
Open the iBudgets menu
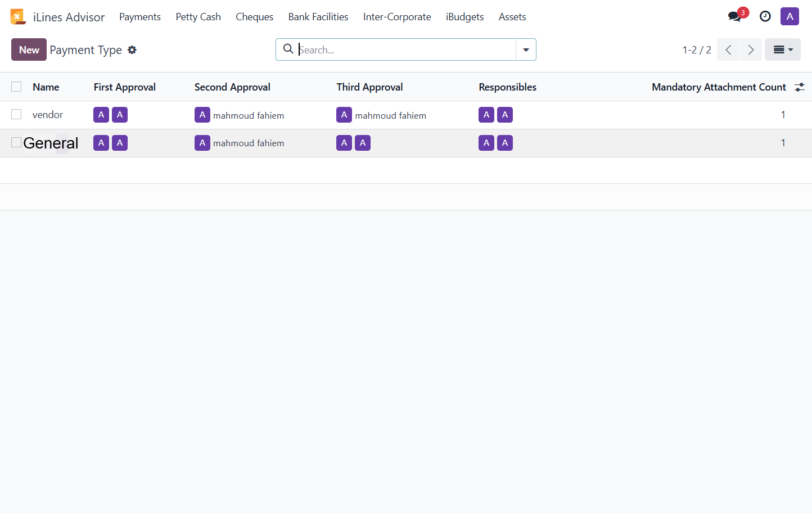tap(464, 17)
